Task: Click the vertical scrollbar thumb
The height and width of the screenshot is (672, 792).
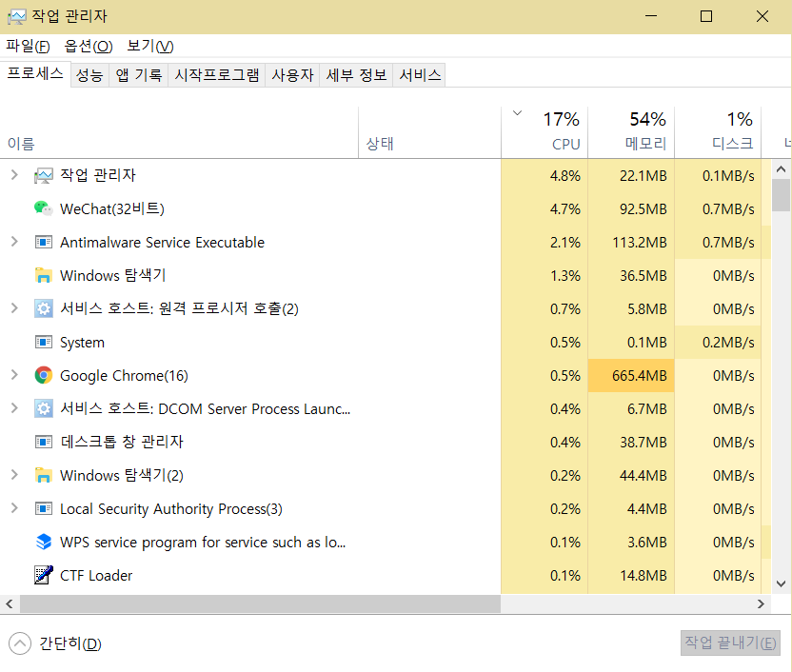Action: tap(781, 195)
